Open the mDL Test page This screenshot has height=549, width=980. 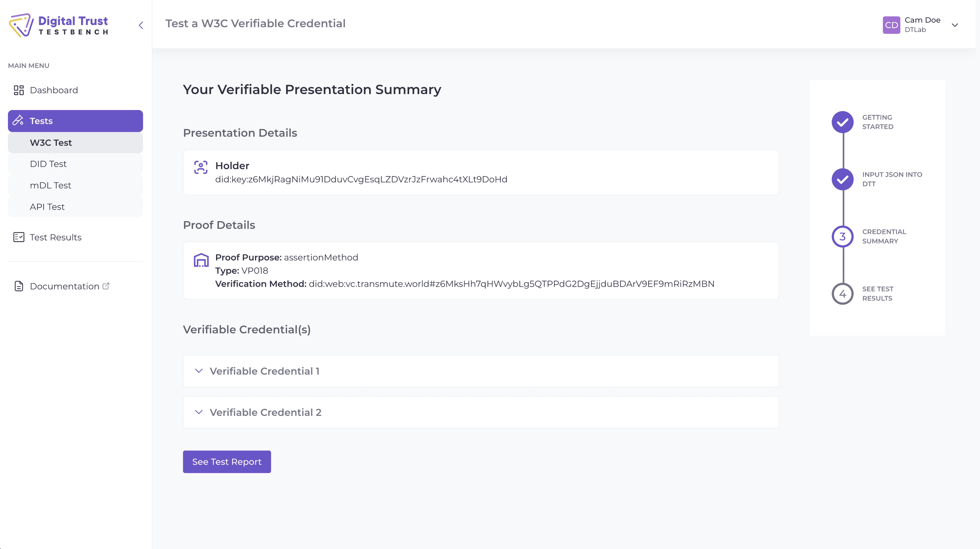50,185
